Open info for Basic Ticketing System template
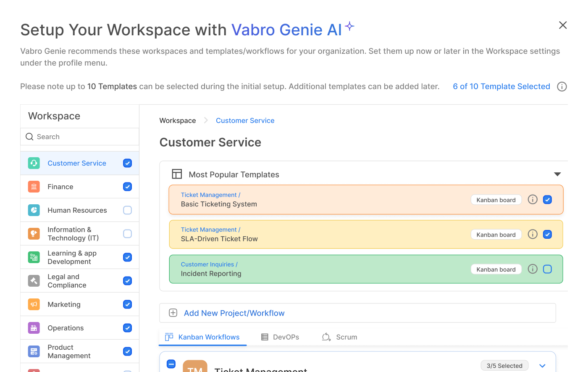This screenshot has height=372, width=588. pyautogui.click(x=533, y=200)
